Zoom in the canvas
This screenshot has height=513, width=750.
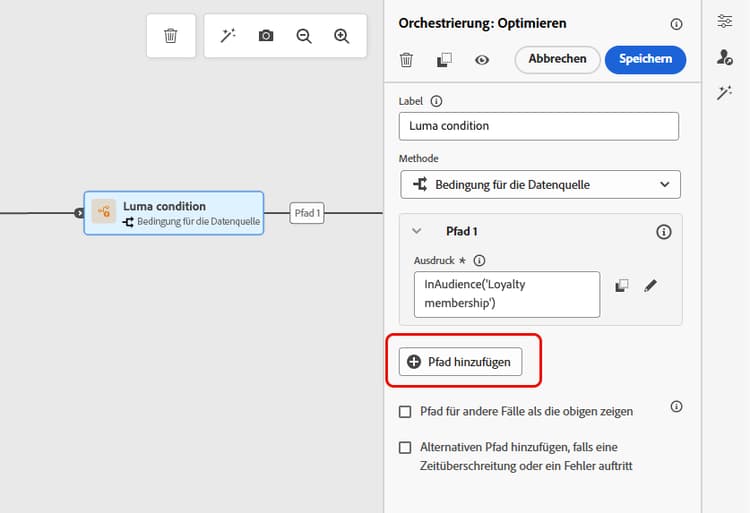pos(342,36)
